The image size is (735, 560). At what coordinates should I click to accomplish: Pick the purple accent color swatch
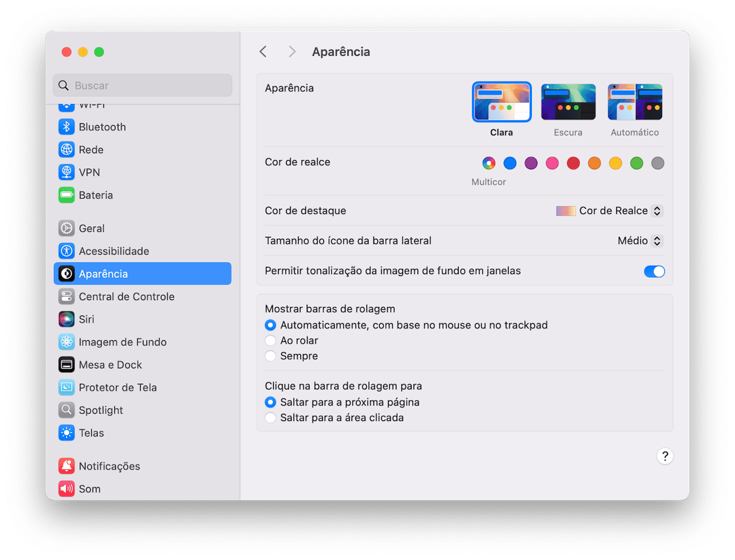[x=531, y=163]
